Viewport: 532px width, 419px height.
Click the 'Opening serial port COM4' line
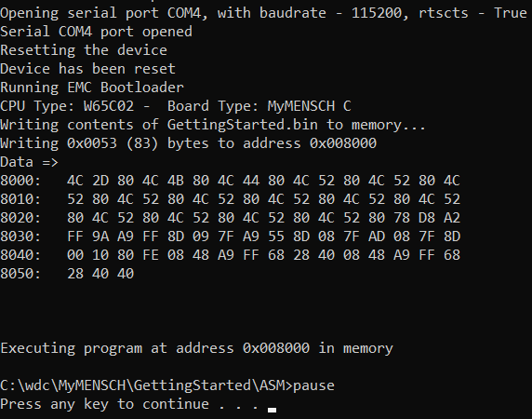[x=263, y=13]
